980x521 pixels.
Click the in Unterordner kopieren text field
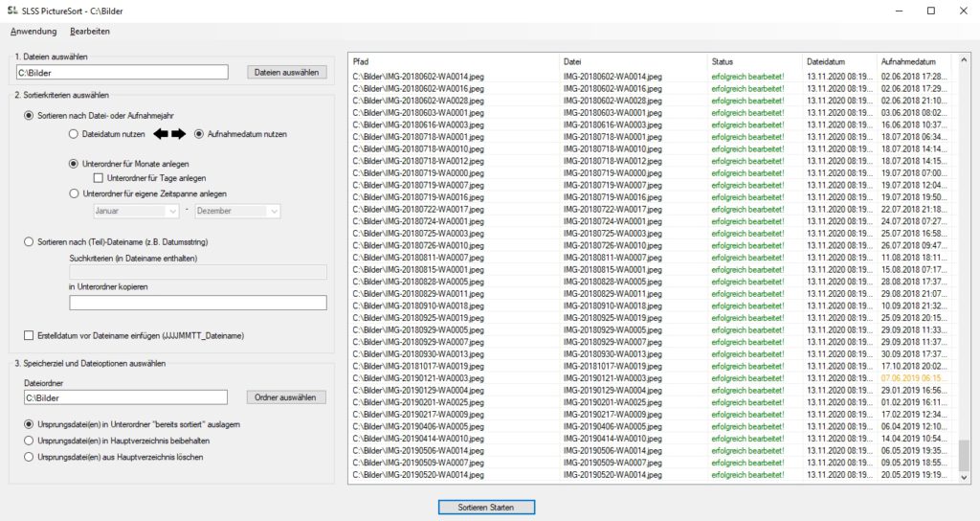(x=198, y=304)
